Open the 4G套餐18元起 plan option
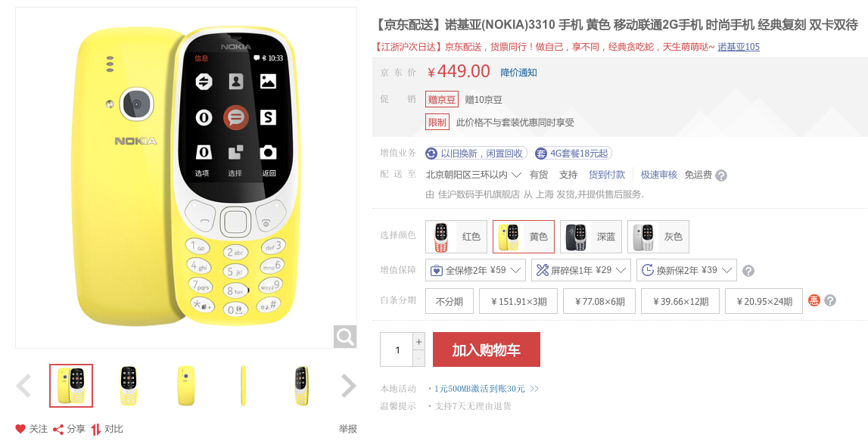The height and width of the screenshot is (444, 868). (573, 154)
